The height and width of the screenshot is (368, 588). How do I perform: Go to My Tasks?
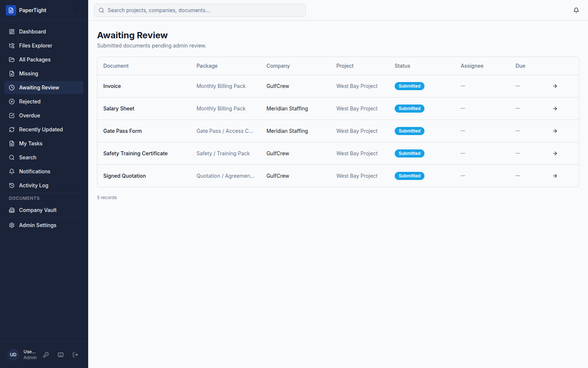click(x=44, y=144)
